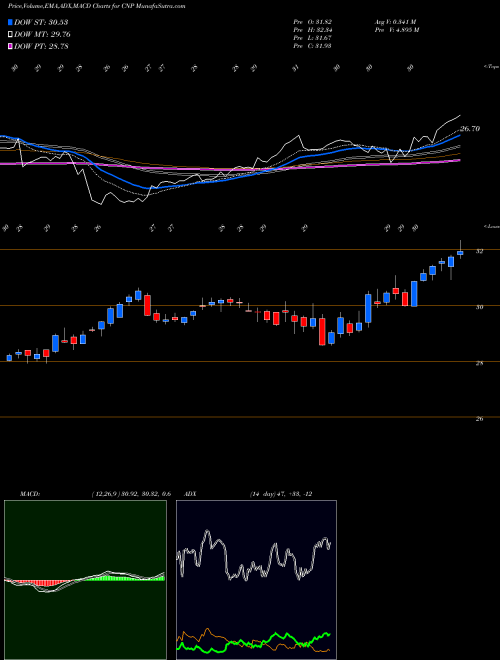Screen dimensions: 500x660
Task: Open the MACD histogram chart panel
Action: coord(85,580)
